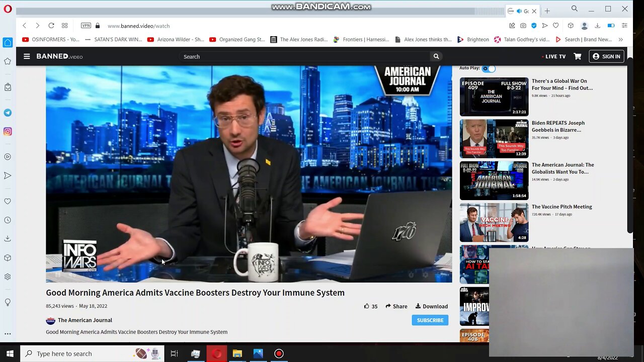Add page to bookmarks with heart icon
The image size is (644, 362).
(555, 26)
